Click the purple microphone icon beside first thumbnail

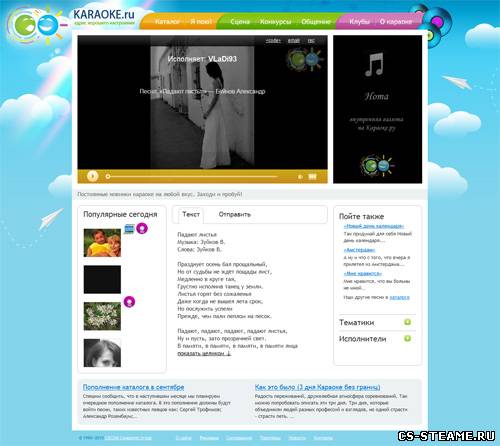tap(142, 228)
